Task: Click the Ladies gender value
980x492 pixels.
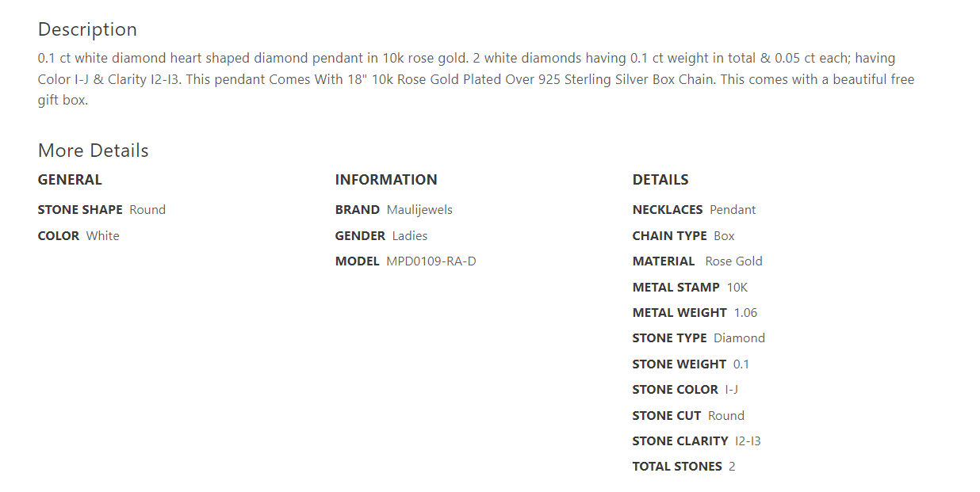Action: 410,236
